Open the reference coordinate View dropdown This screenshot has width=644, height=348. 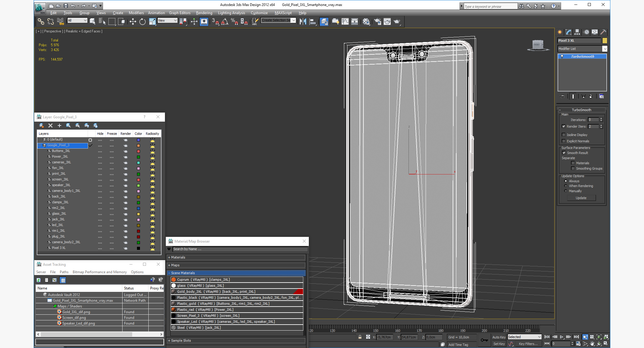point(167,20)
